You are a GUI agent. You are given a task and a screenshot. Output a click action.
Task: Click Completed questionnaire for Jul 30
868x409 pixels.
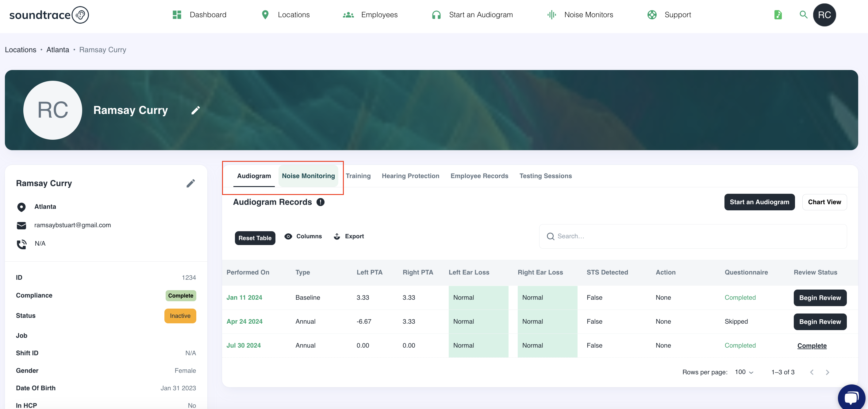[740, 345]
